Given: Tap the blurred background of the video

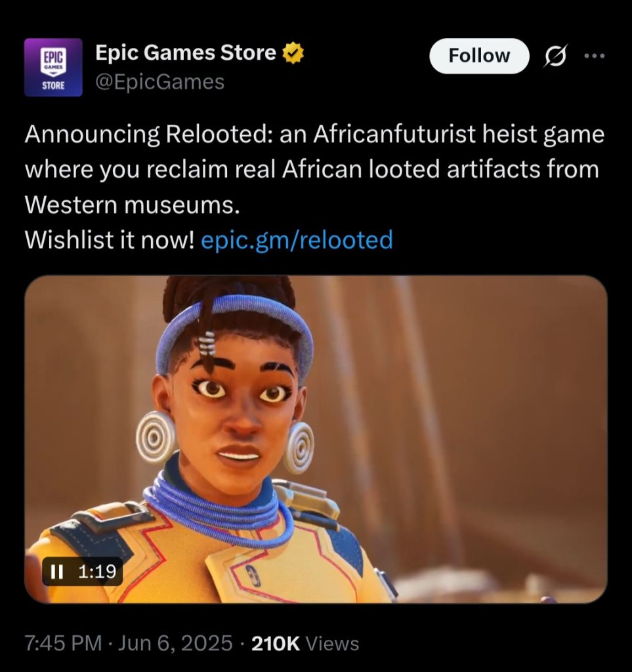Looking at the screenshot, I should pos(471,407).
